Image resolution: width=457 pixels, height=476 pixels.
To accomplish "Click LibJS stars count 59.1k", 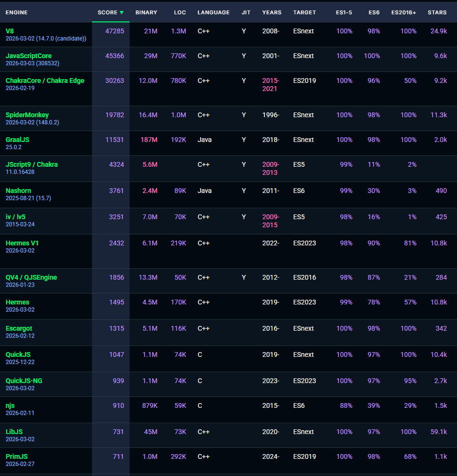I will pyautogui.click(x=438, y=432).
